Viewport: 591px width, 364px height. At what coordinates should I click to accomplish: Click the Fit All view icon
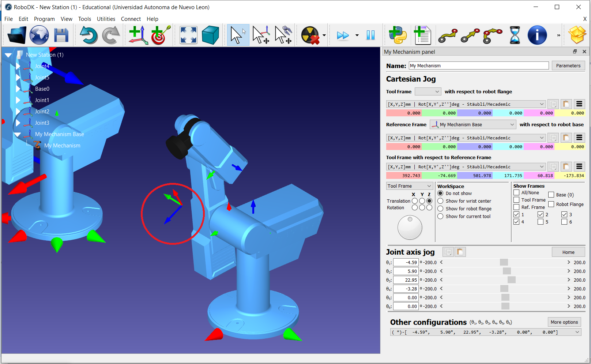tap(188, 35)
